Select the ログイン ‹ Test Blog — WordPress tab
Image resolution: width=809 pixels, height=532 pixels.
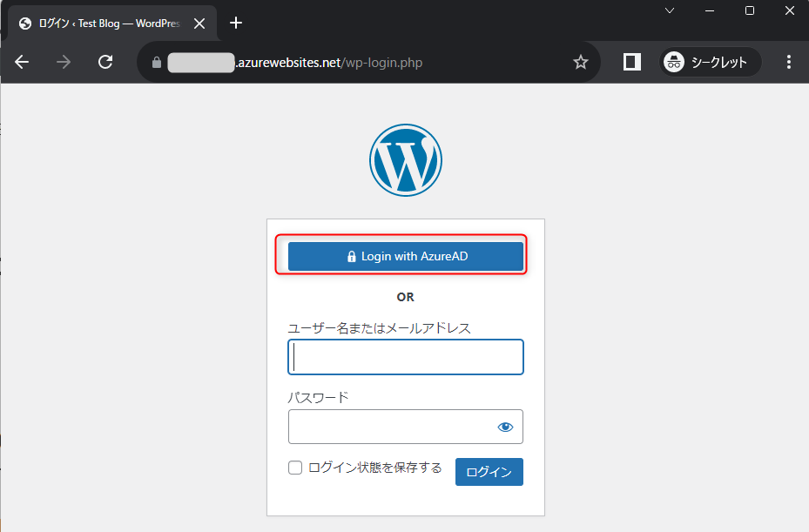point(109,24)
